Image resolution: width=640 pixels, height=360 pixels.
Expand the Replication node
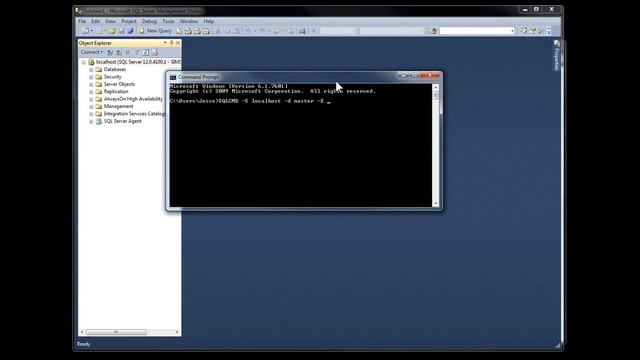click(x=91, y=92)
